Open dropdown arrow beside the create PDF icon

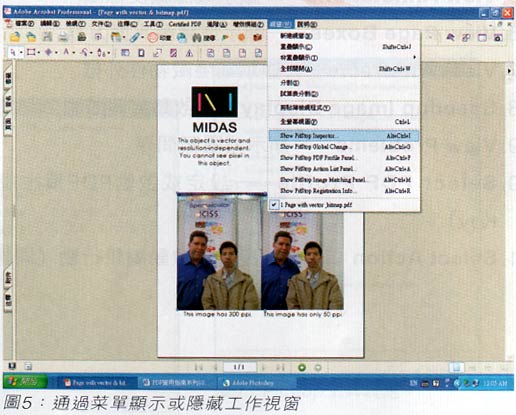[124, 38]
